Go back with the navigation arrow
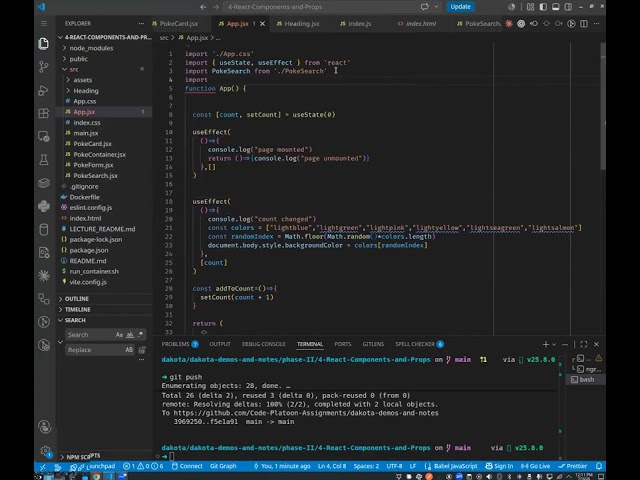This screenshot has height=480, width=640. (x=203, y=7)
